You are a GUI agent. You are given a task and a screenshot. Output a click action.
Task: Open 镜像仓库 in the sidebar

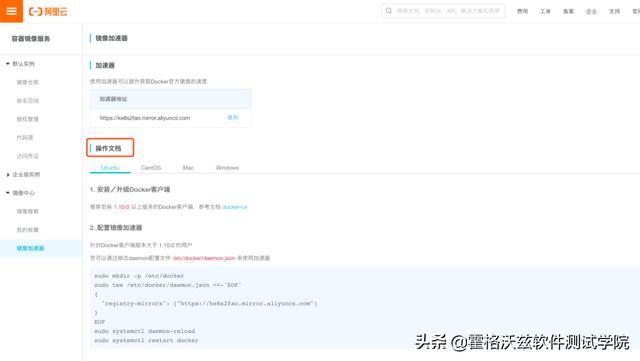click(x=27, y=82)
